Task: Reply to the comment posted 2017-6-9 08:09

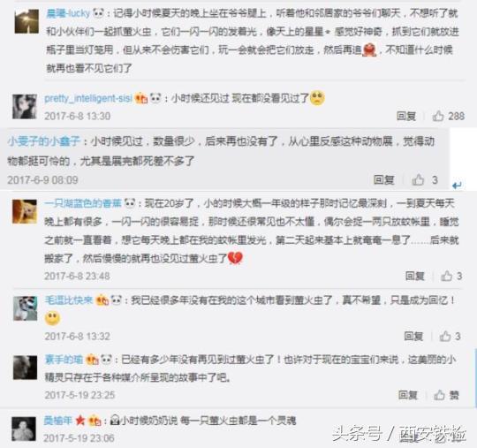Action: (384, 180)
